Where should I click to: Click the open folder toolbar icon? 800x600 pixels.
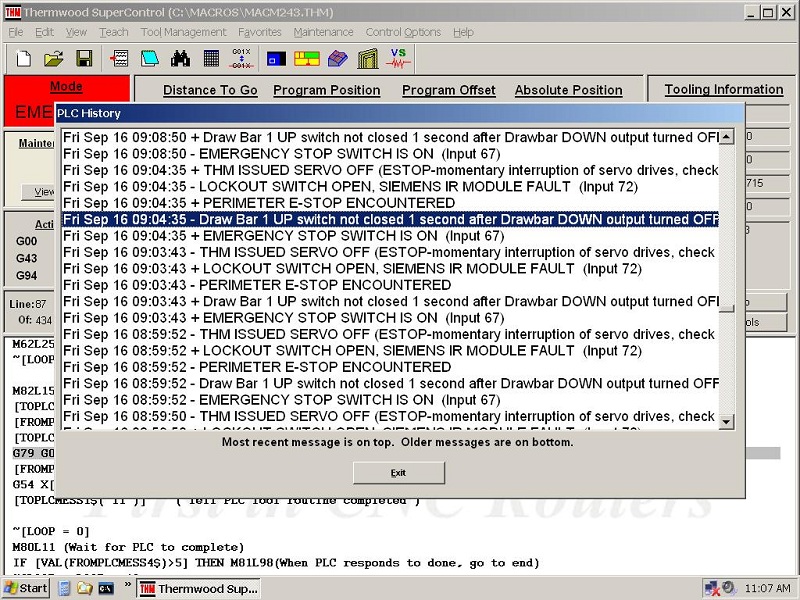[x=54, y=59]
